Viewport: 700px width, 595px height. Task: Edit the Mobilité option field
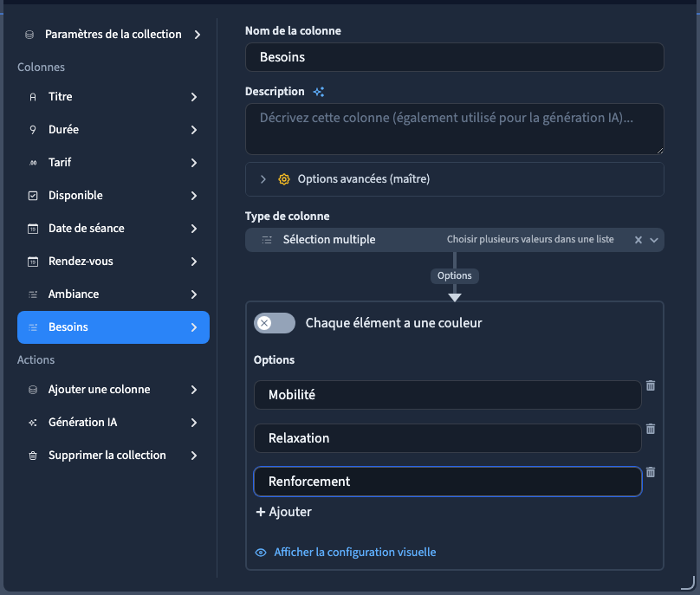point(448,395)
